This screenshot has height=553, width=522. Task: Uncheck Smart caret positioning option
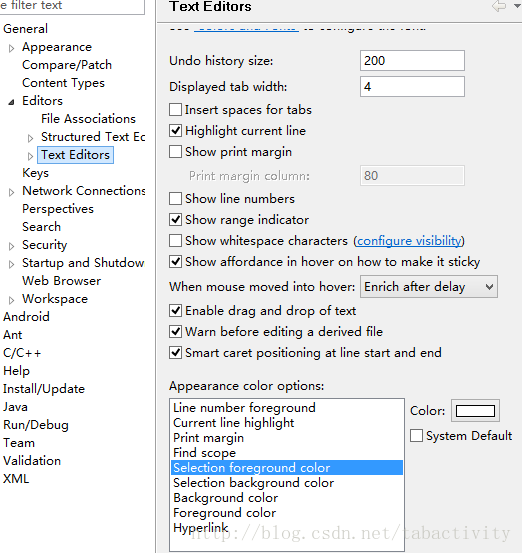point(175,353)
